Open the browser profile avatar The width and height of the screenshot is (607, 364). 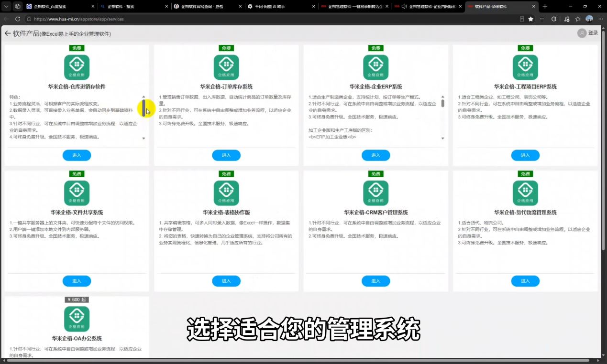589,19
